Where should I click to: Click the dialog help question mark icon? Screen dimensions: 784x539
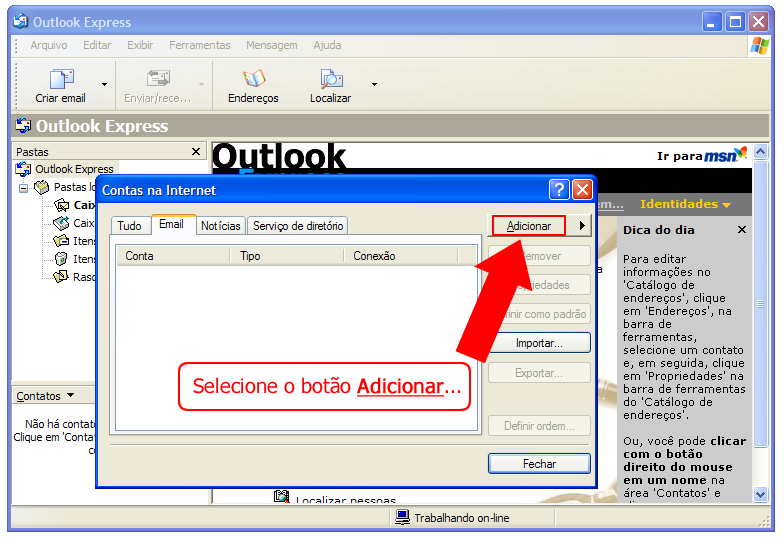click(x=559, y=190)
